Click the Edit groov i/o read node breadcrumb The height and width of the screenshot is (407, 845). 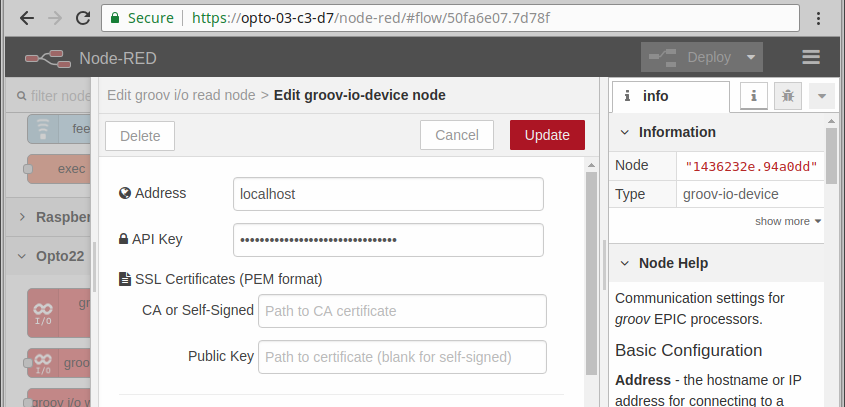click(181, 95)
